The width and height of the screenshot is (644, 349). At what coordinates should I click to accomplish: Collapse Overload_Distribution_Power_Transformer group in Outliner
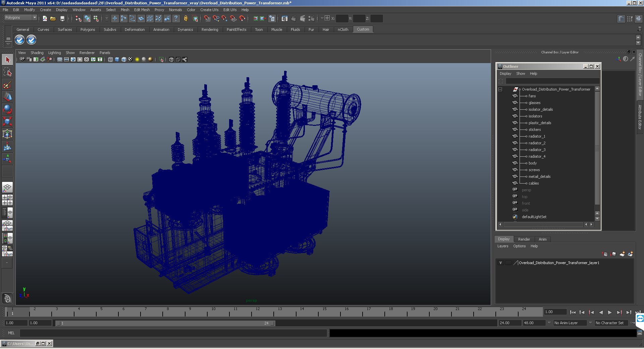500,89
